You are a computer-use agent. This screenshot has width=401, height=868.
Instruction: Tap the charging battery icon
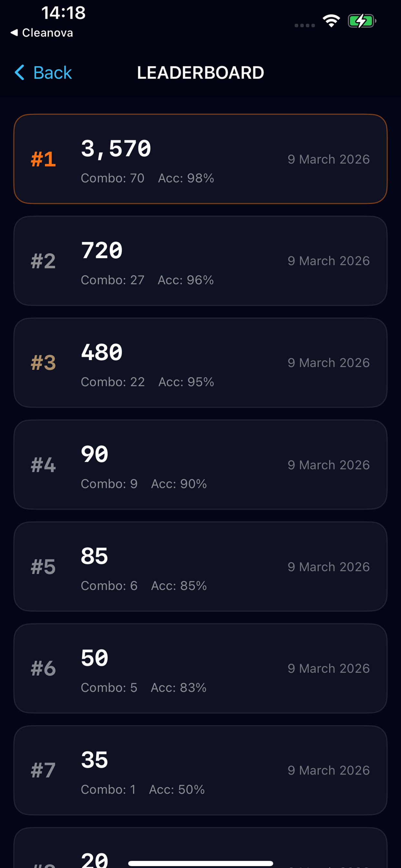click(362, 21)
